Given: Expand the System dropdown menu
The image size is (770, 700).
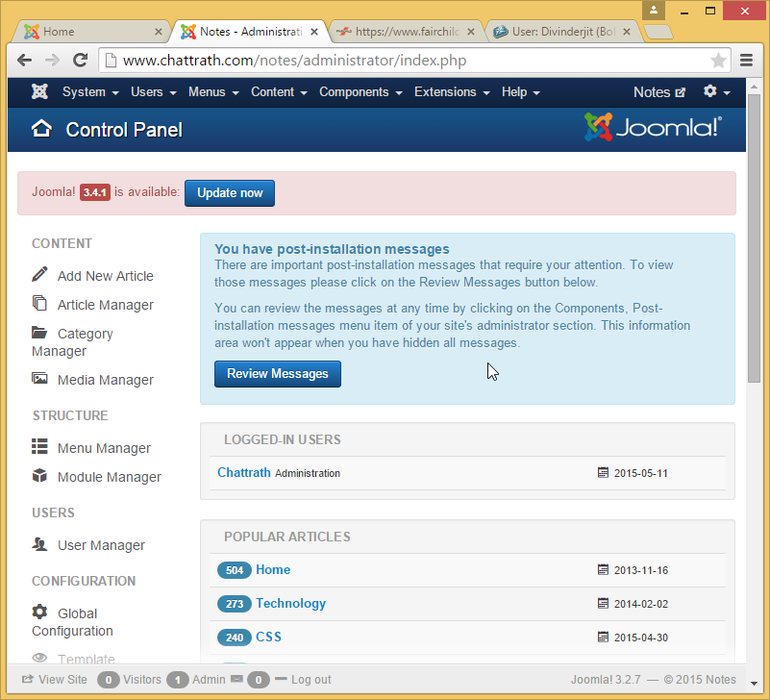Looking at the screenshot, I should point(89,92).
